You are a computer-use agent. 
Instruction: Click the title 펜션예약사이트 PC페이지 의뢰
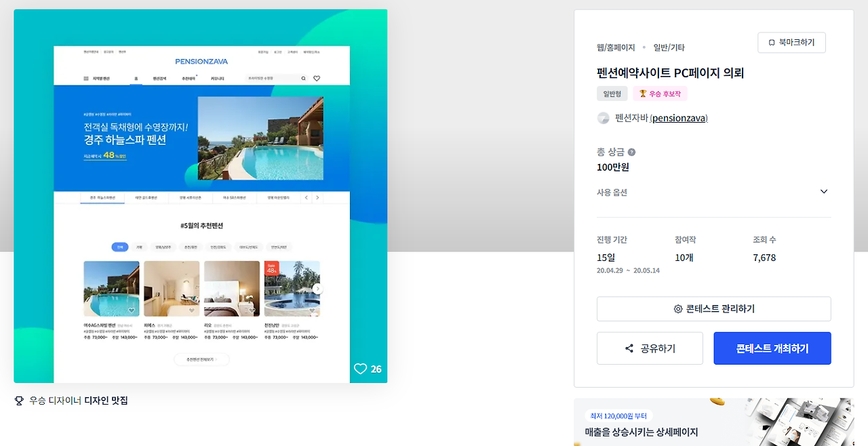[671, 73]
